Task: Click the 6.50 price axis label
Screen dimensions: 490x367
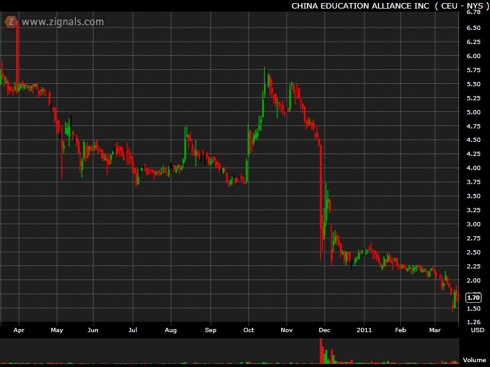Action: coord(473,28)
